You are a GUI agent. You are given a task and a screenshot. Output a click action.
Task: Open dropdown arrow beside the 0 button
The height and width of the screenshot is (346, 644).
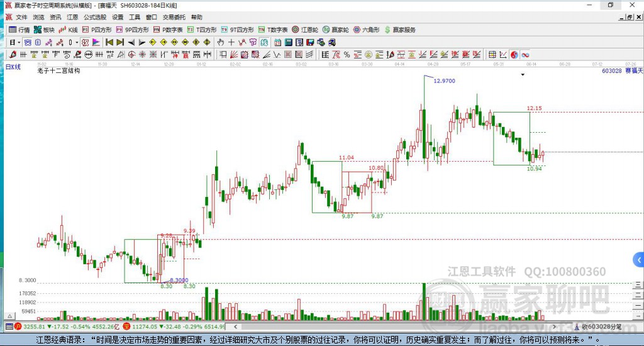point(77,42)
